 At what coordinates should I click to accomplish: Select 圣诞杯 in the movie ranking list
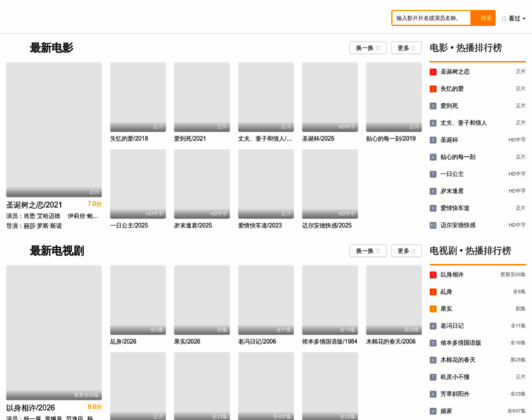click(477, 140)
